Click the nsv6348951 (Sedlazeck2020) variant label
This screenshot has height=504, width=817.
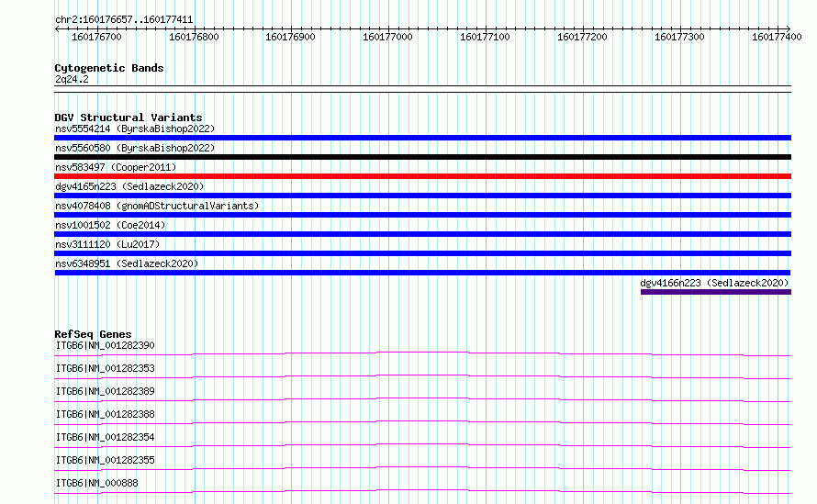(x=127, y=263)
